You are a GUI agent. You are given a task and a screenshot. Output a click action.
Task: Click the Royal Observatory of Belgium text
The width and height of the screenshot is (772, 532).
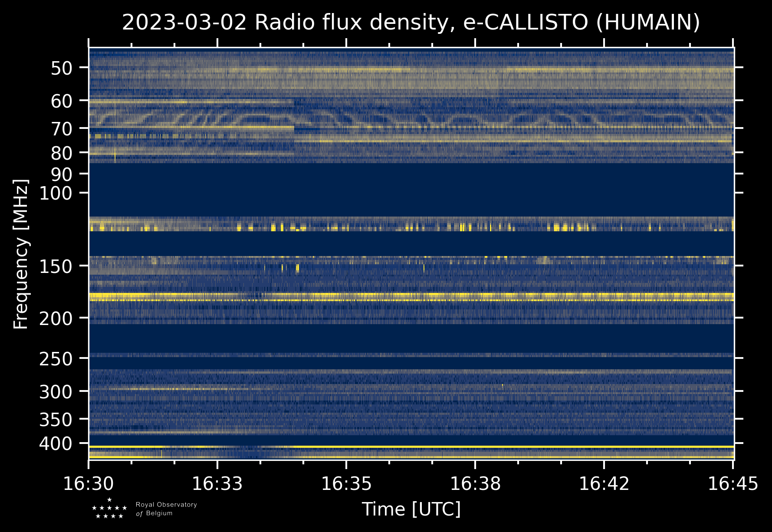tap(166, 509)
